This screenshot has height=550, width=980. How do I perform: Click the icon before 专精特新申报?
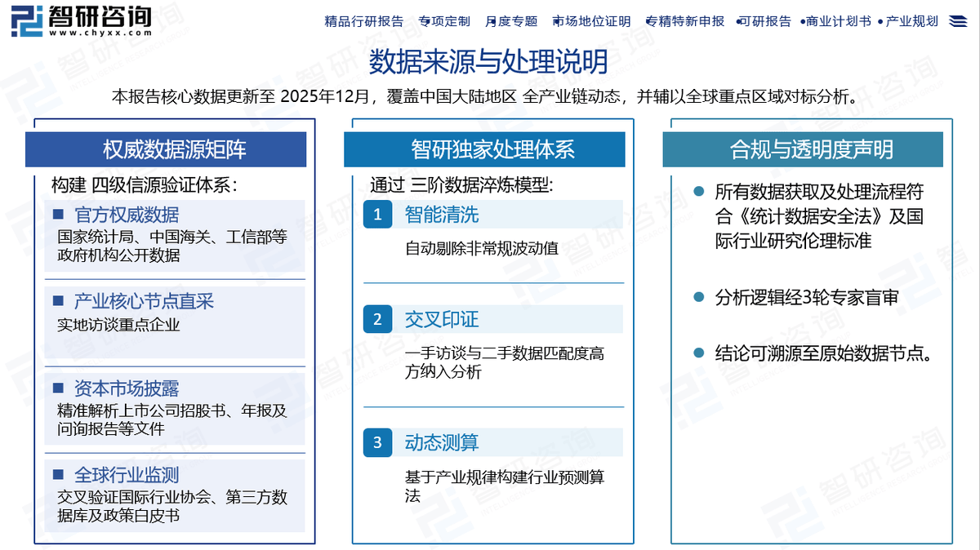(x=648, y=22)
